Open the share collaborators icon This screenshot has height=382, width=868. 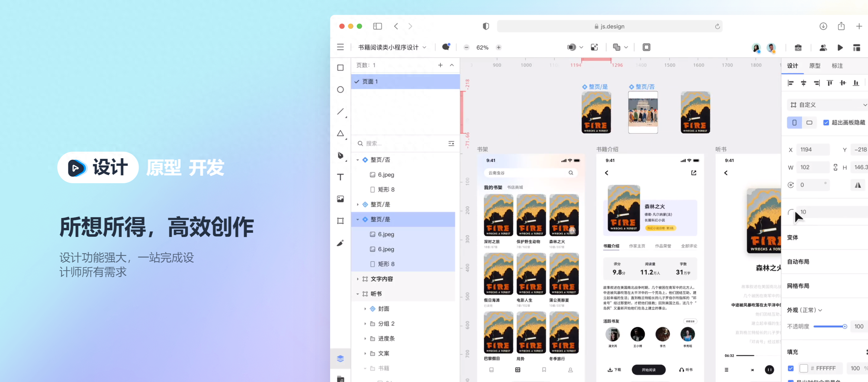(823, 47)
